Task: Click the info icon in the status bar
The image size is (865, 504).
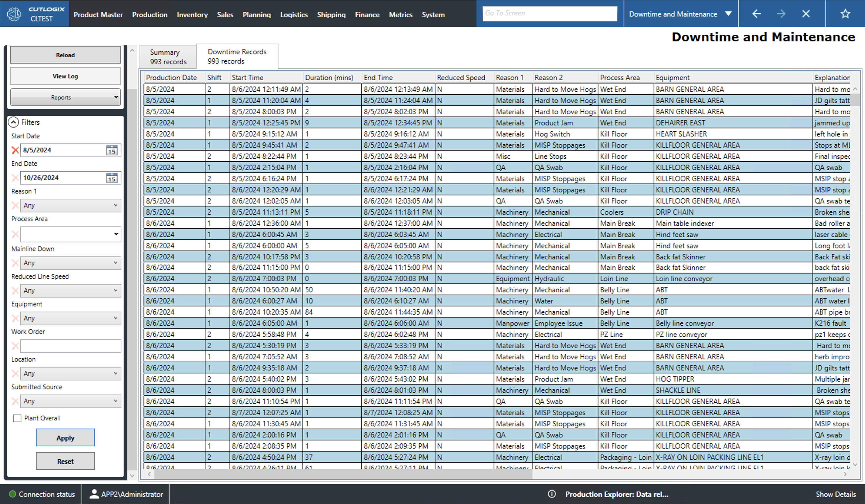Action: point(552,494)
